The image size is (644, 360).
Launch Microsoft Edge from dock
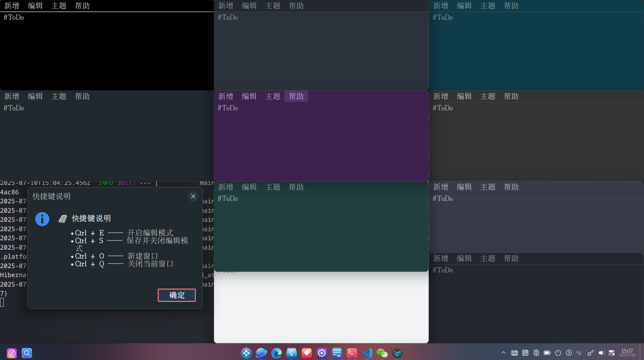(276, 353)
